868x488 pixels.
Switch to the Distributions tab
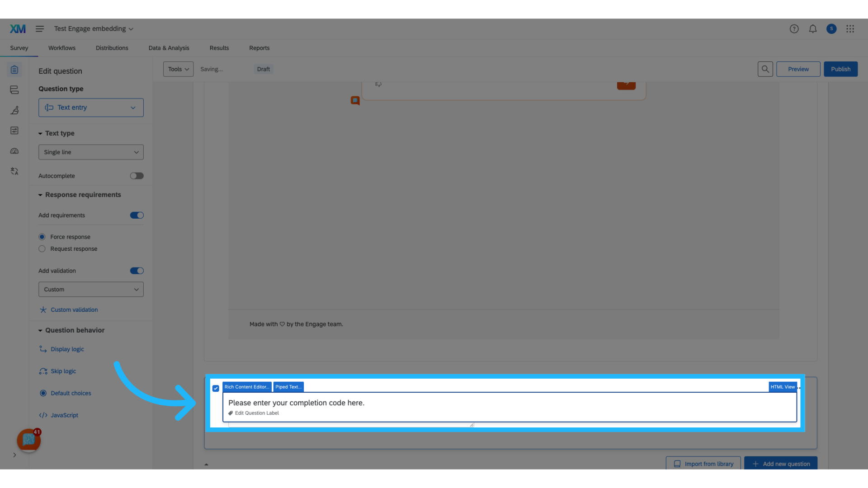click(112, 48)
